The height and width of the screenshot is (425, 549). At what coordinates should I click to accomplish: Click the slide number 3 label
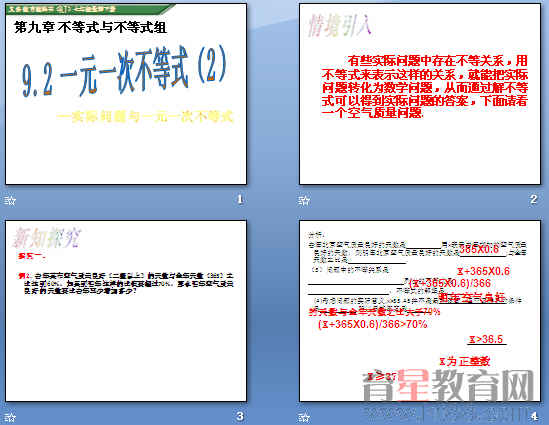(240, 416)
